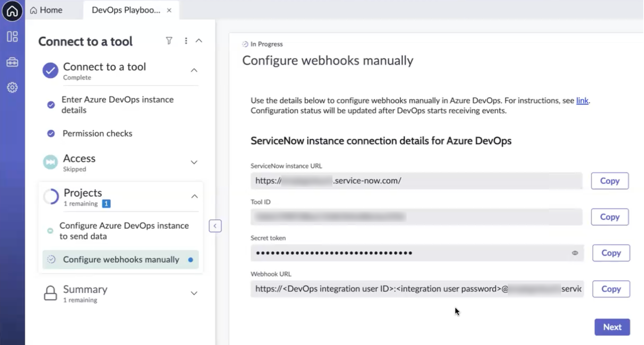Collapse the Projects section chevron

pyautogui.click(x=195, y=196)
